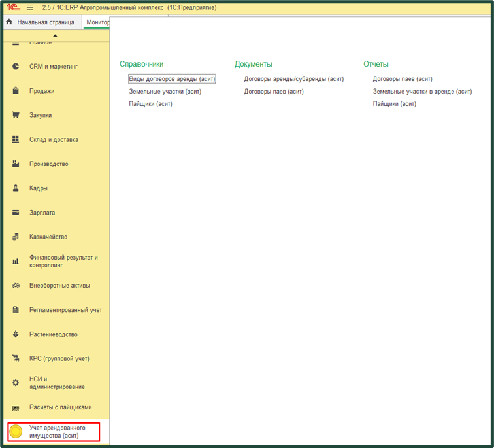The image size is (494, 448).
Task: Open Внеоборотные активы section
Action: tap(59, 286)
